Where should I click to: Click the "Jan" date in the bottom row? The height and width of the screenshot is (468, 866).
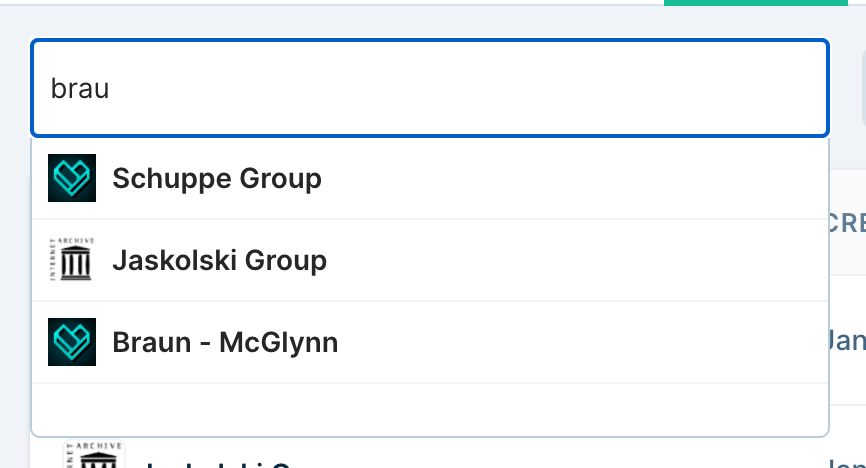coord(850,460)
